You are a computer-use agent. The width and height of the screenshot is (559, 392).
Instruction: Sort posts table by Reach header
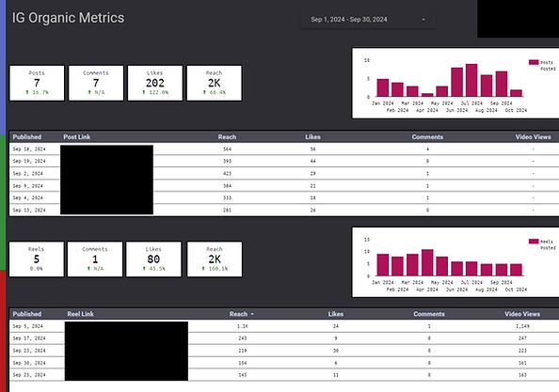pos(227,137)
